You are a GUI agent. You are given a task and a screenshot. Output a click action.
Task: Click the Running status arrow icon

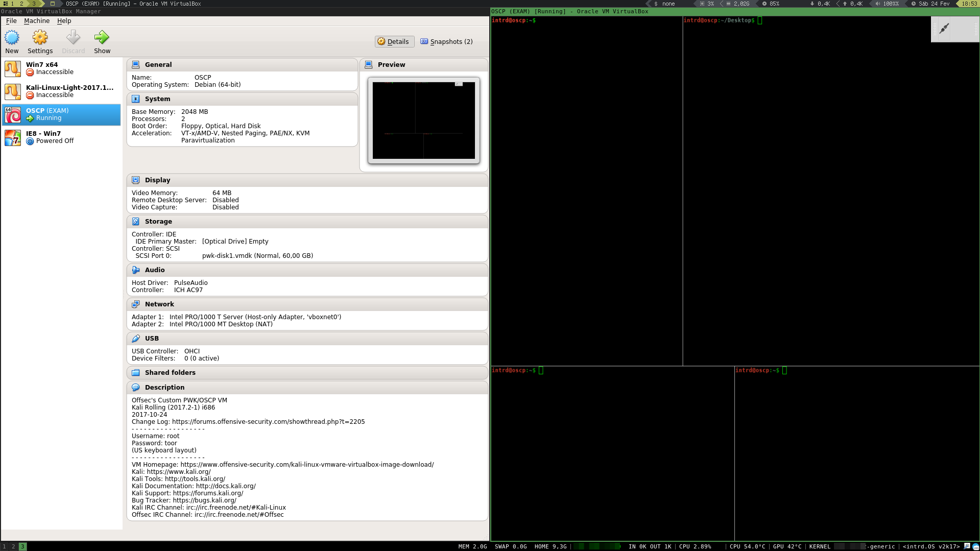pos(30,118)
